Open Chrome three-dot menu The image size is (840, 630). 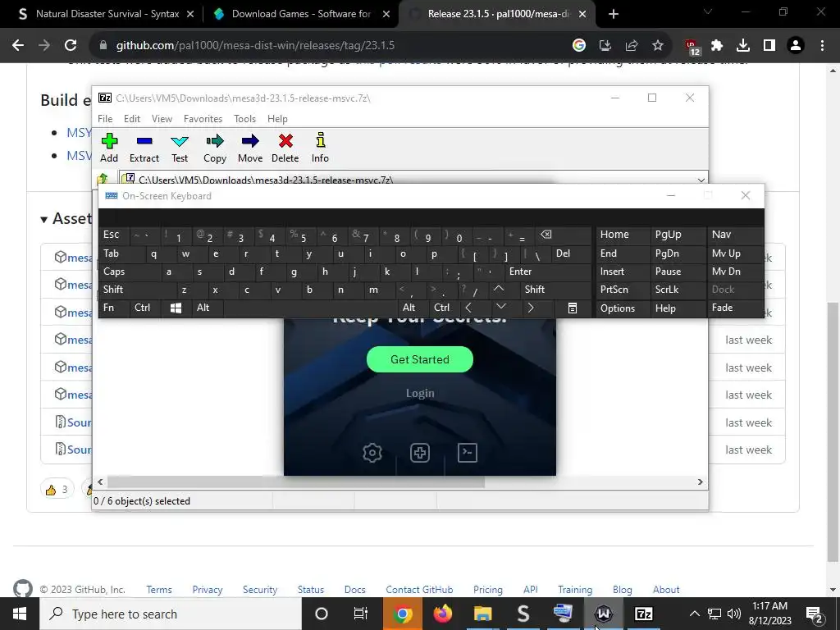822,46
